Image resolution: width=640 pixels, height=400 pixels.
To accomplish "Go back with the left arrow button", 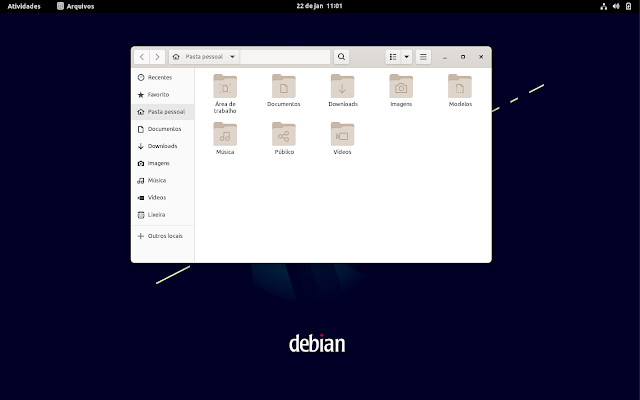I will click(142, 57).
